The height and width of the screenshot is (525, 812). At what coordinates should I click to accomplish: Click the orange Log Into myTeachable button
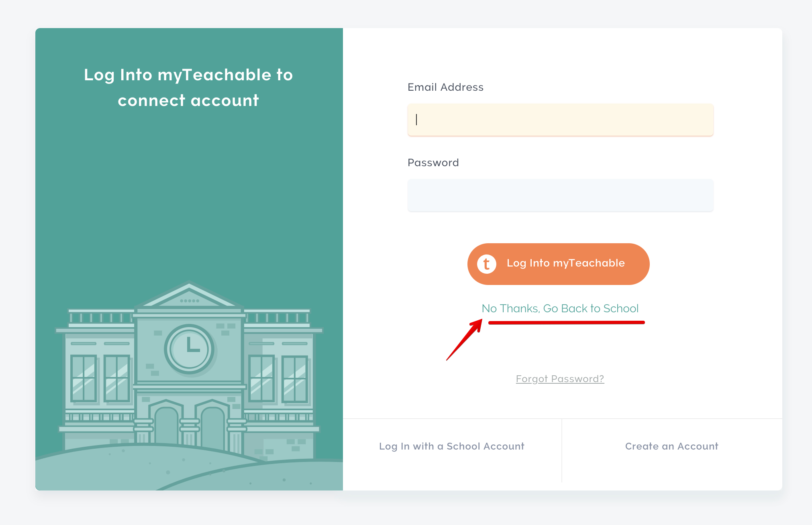pyautogui.click(x=558, y=264)
